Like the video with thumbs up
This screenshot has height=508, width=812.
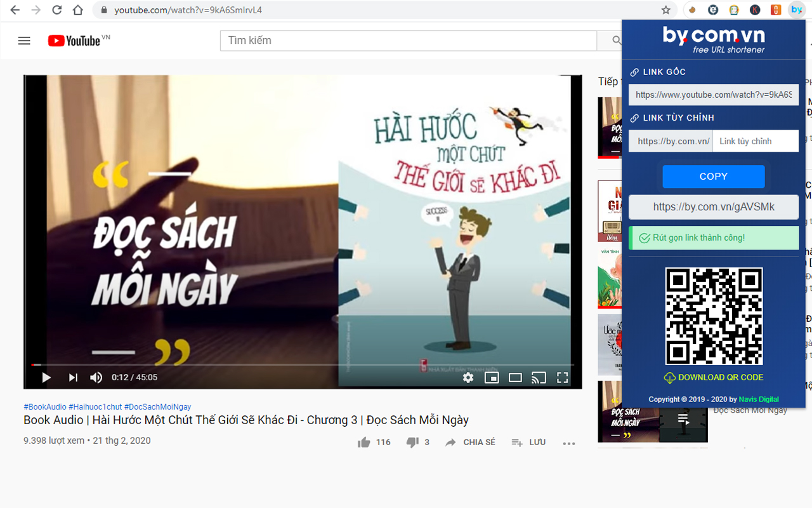(x=363, y=442)
